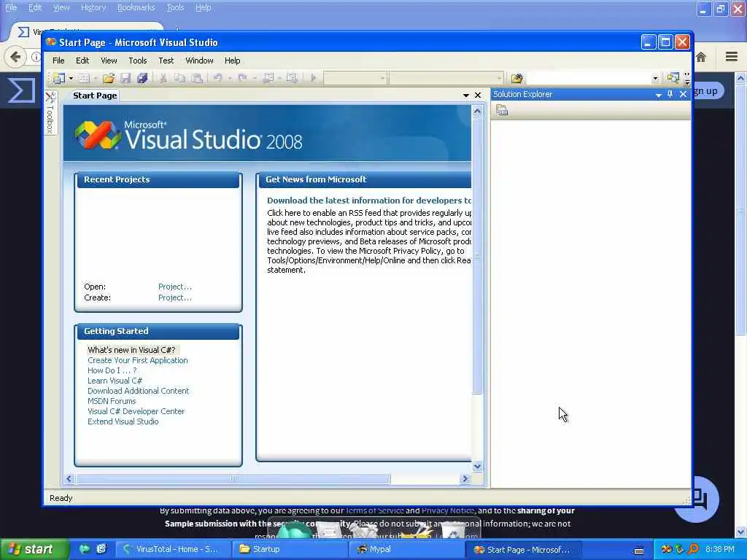The width and height of the screenshot is (747, 560).
Task: Open the File menu
Action: point(58,61)
